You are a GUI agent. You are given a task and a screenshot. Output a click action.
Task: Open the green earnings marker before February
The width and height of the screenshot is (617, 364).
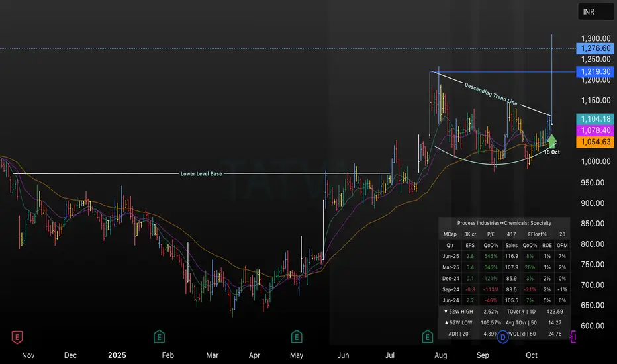[x=159, y=337]
